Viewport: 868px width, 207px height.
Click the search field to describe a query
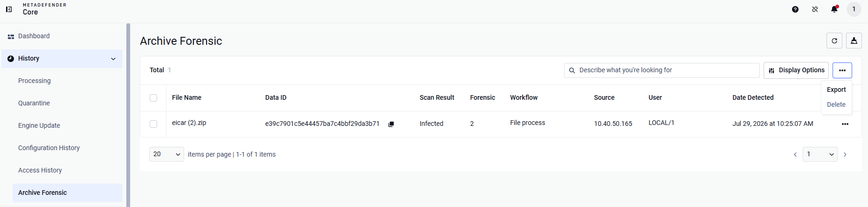[x=662, y=70]
